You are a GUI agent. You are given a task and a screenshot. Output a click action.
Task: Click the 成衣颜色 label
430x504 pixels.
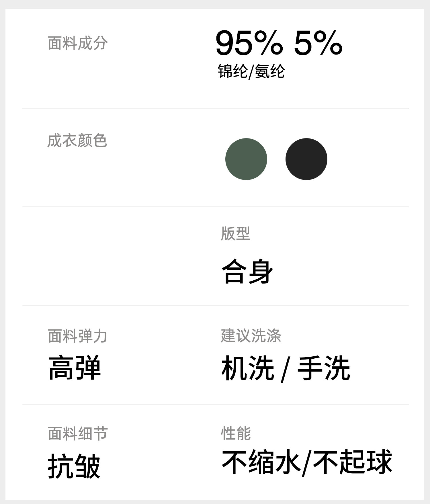[x=77, y=140]
